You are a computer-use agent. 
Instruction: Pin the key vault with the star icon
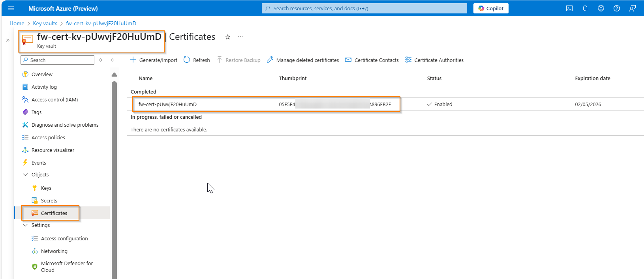click(228, 37)
